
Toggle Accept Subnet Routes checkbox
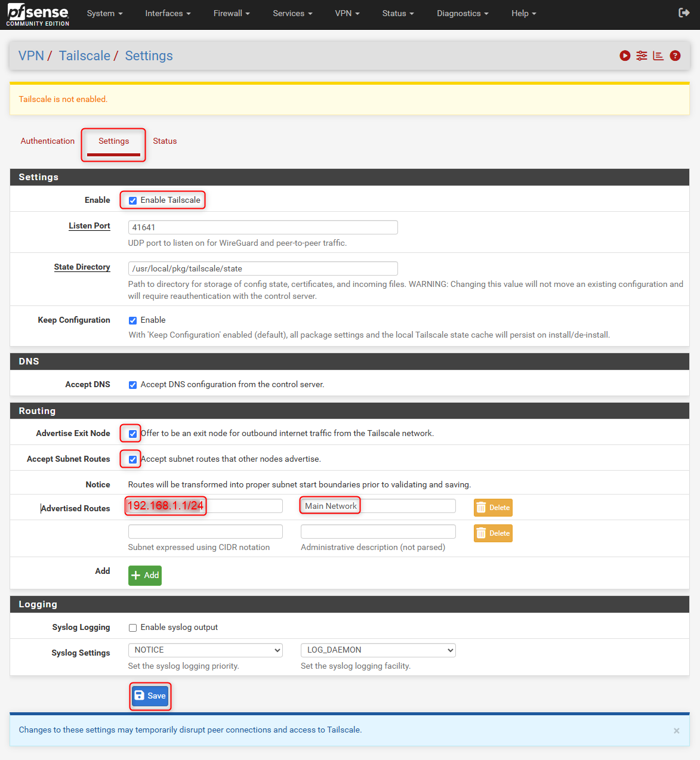[133, 459]
